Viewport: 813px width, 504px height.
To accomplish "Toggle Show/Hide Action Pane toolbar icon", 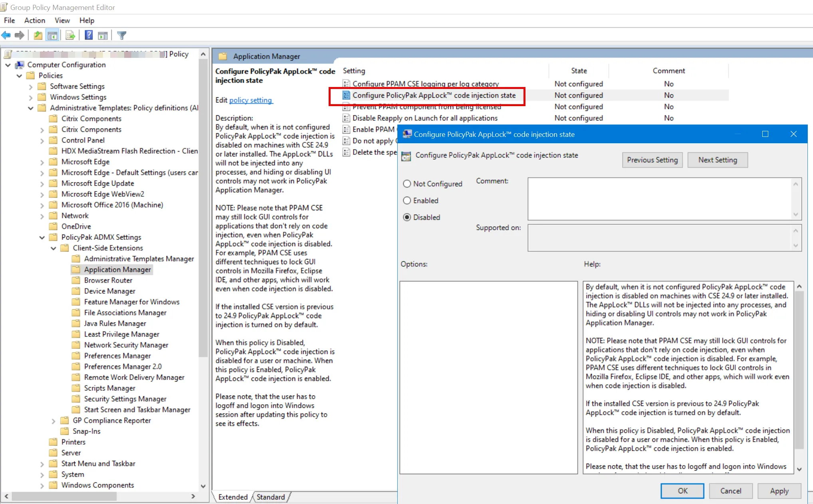I will pos(103,36).
